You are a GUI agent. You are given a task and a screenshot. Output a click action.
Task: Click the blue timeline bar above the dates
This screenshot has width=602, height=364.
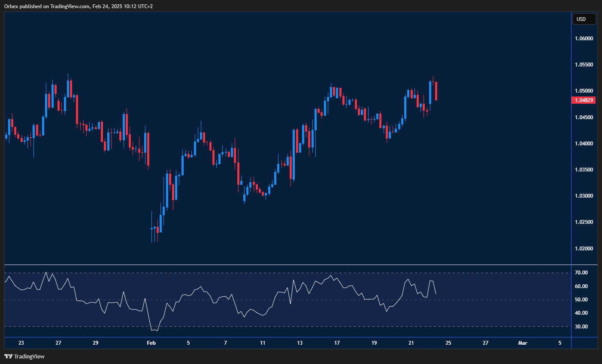coord(283,337)
